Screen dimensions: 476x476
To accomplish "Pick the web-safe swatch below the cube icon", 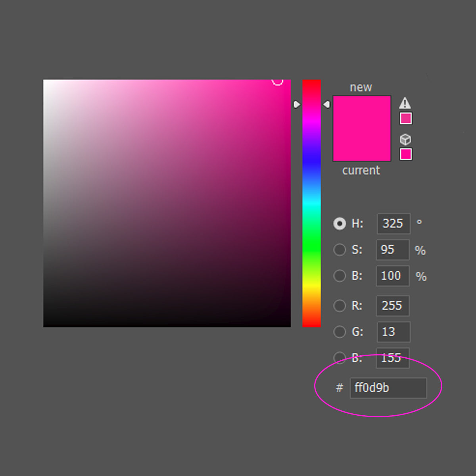I will (405, 154).
